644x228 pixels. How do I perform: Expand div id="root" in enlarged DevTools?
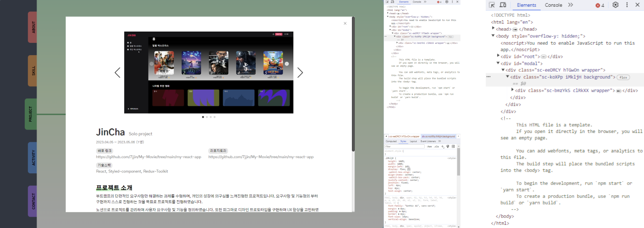498,56
